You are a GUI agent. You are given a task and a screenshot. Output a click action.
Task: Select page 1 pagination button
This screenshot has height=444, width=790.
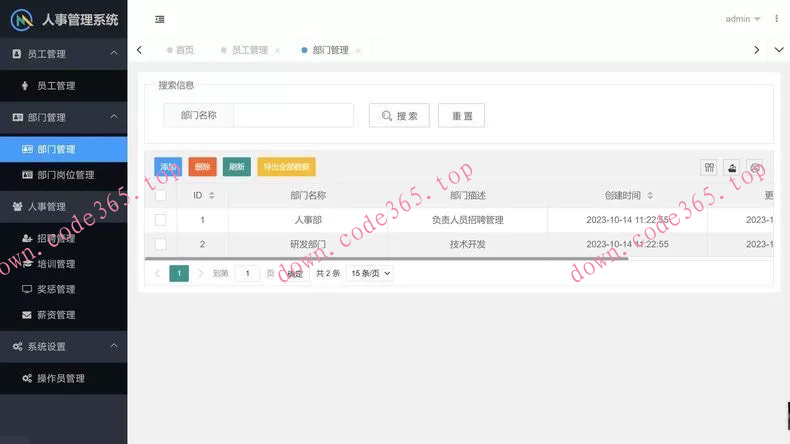(179, 273)
